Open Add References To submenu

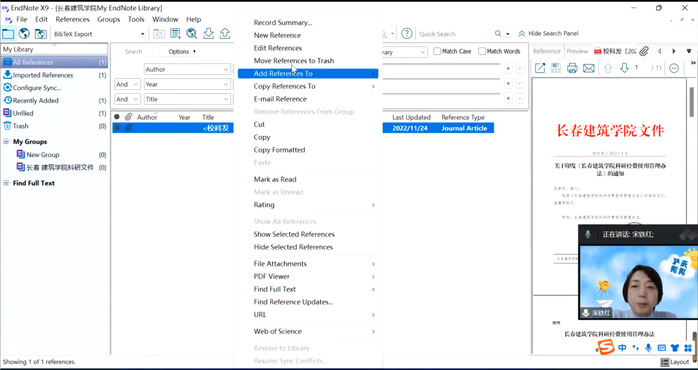[x=308, y=73]
